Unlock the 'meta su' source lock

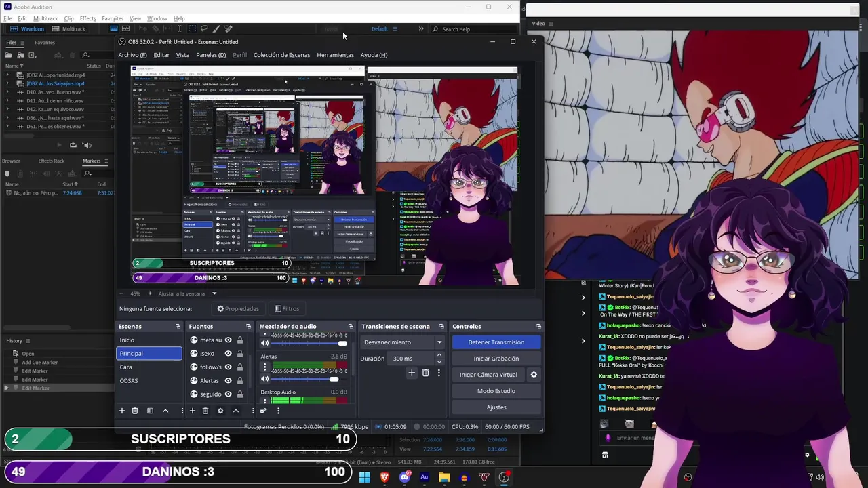[240, 340]
